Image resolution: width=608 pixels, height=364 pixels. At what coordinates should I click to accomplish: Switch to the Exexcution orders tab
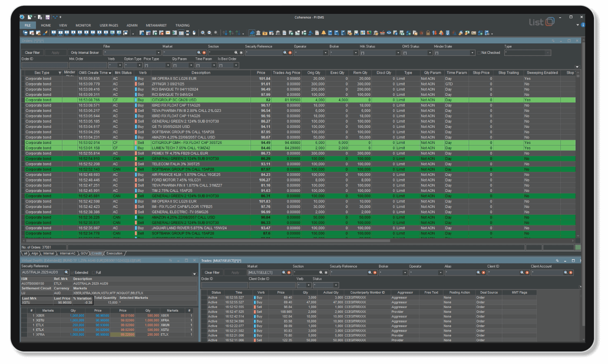click(x=115, y=253)
